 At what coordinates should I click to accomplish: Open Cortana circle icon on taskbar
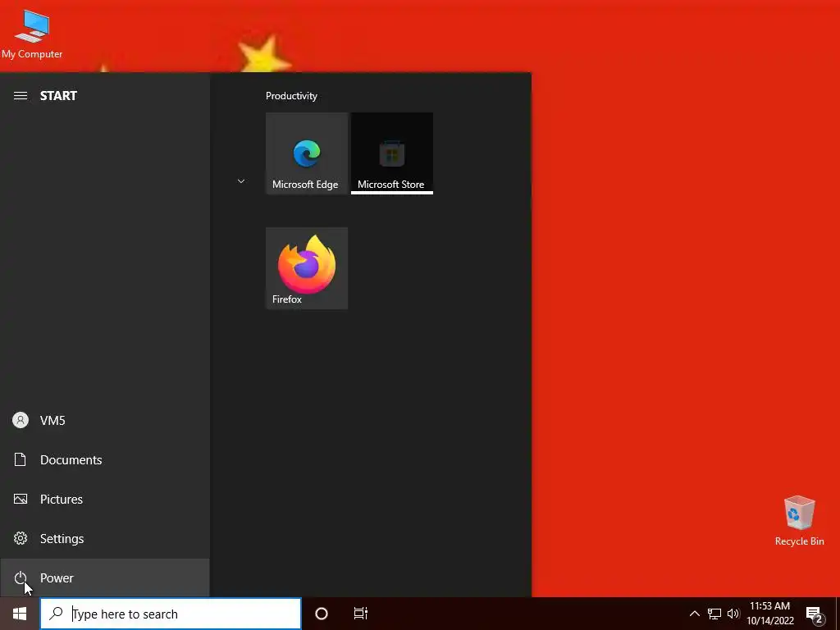click(322, 614)
